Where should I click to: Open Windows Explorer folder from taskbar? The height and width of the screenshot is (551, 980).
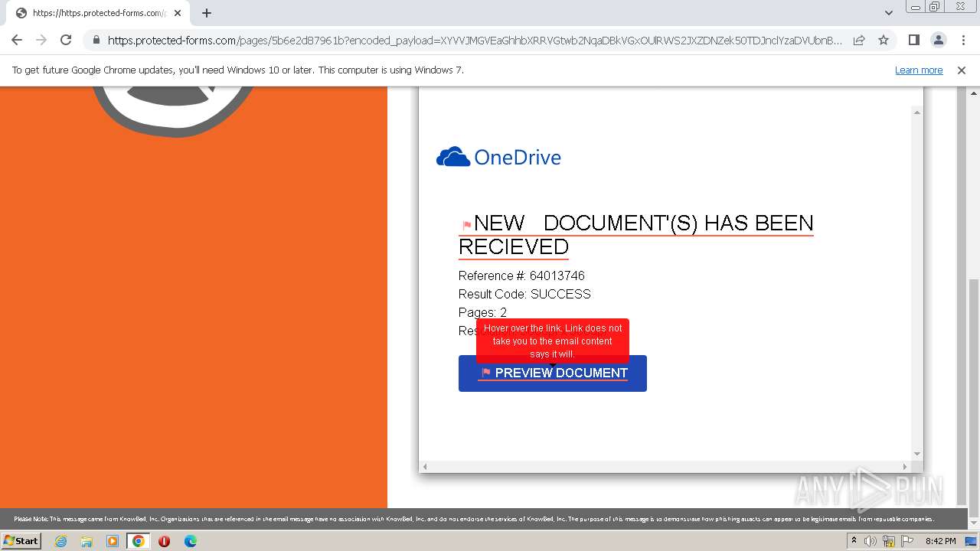[87, 541]
